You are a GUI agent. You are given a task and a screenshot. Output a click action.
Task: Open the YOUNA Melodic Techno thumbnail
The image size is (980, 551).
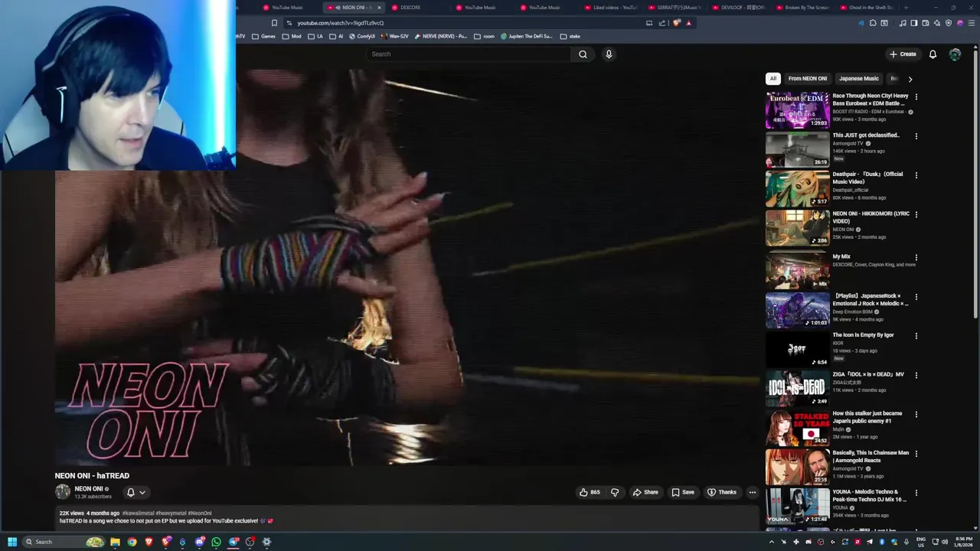[797, 506]
